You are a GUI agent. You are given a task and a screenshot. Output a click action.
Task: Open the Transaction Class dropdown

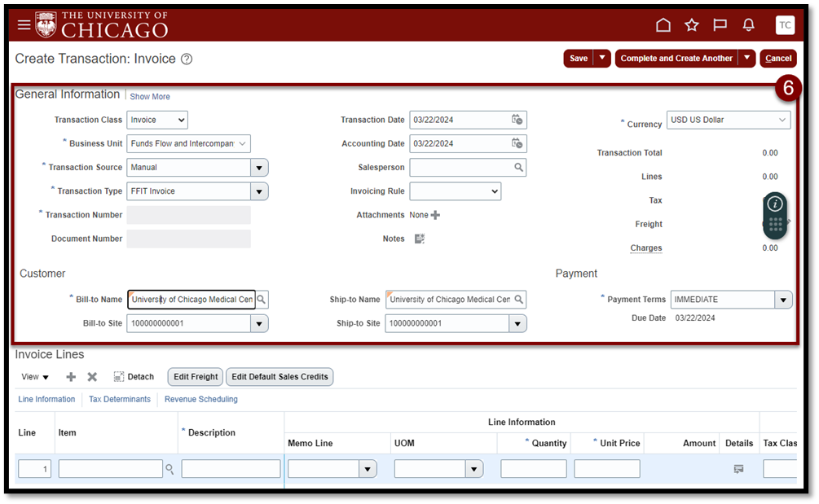click(157, 120)
